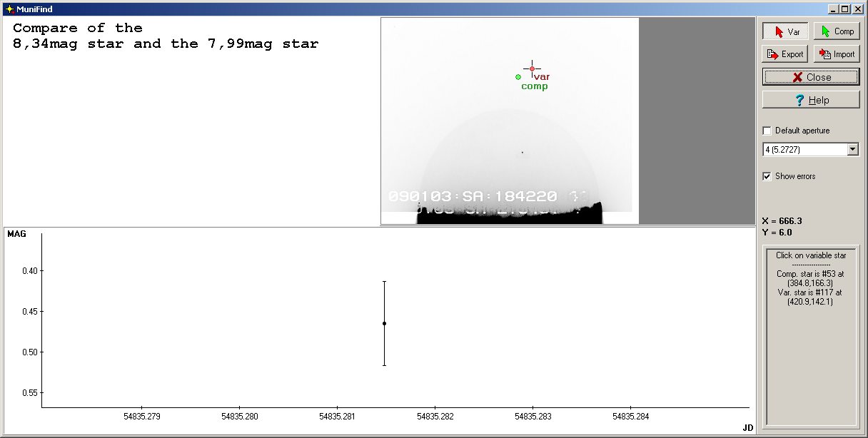Expand the aperture dropdown arrow
Screen dimensions: 868x438
coord(852,150)
